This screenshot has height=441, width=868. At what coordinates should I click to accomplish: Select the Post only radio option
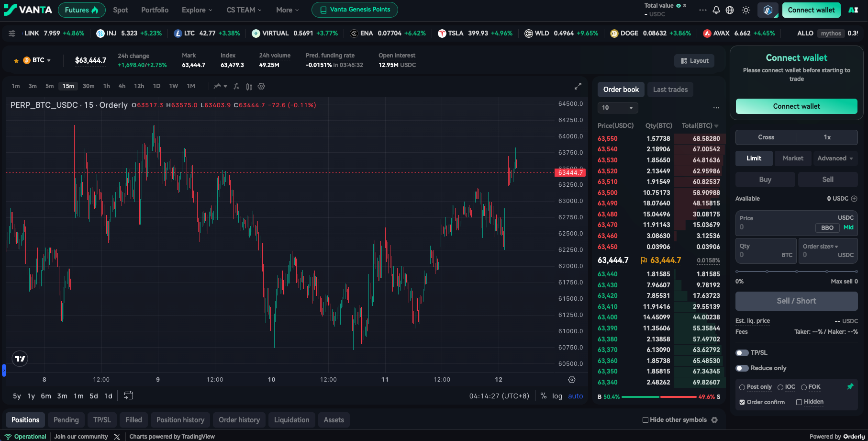pos(742,387)
